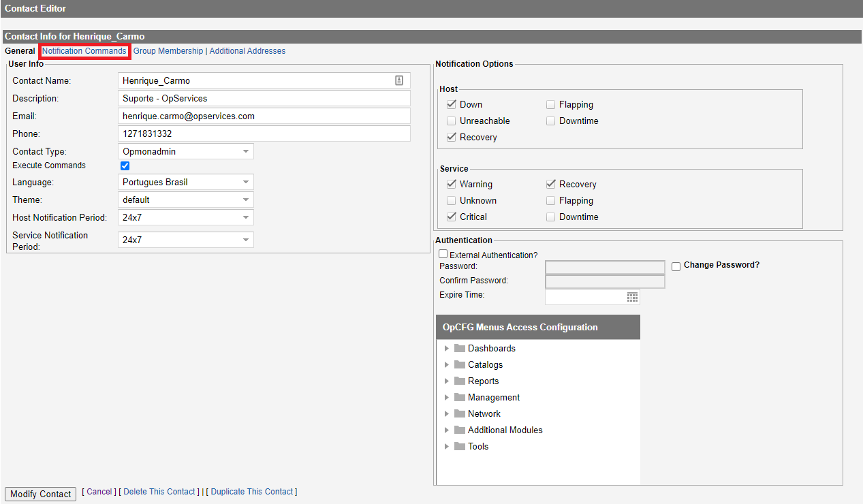The image size is (863, 504).
Task: Click the Dashboards folder icon
Action: [x=460, y=349]
